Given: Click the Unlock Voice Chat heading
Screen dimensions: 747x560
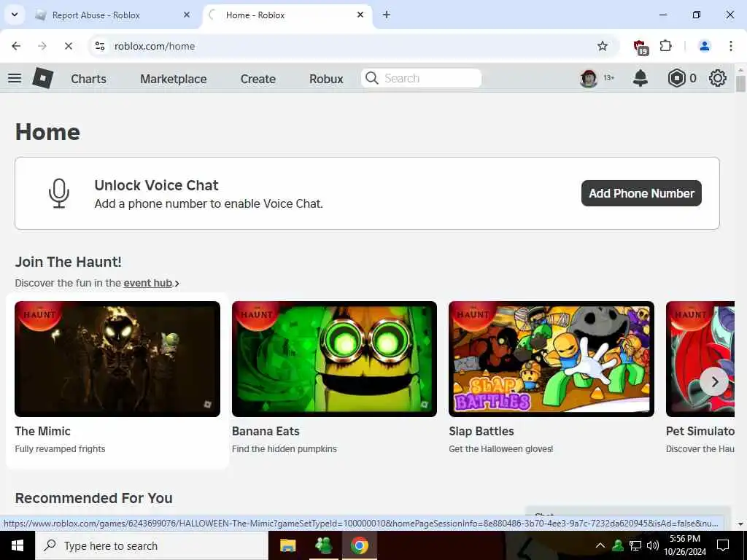Looking at the screenshot, I should tap(156, 185).
